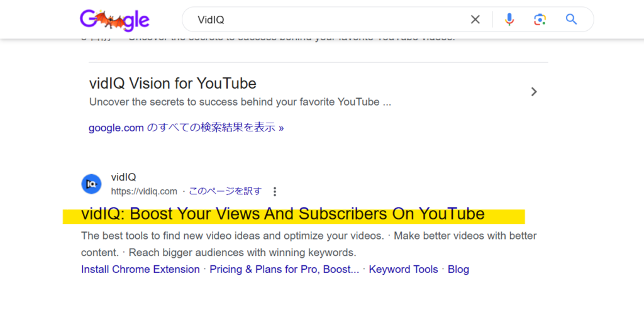Start voice search with the microphone icon
The image size is (644, 310).
coord(509,19)
